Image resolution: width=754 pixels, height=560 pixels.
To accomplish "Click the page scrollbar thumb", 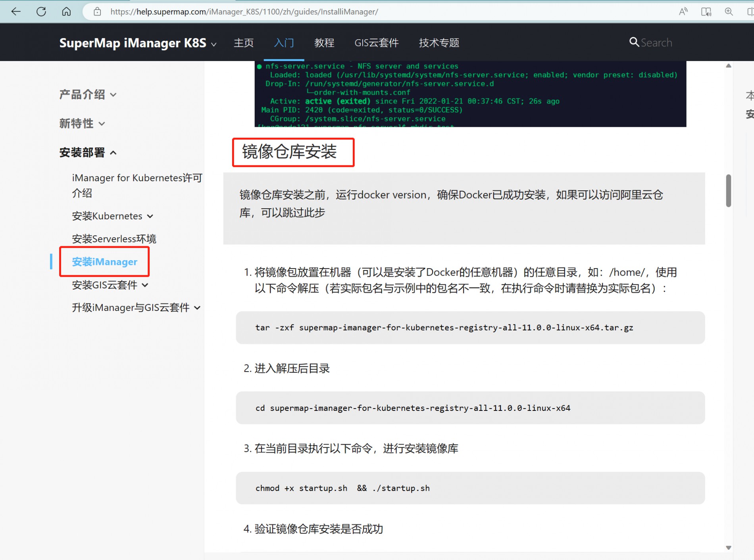I will click(x=728, y=190).
